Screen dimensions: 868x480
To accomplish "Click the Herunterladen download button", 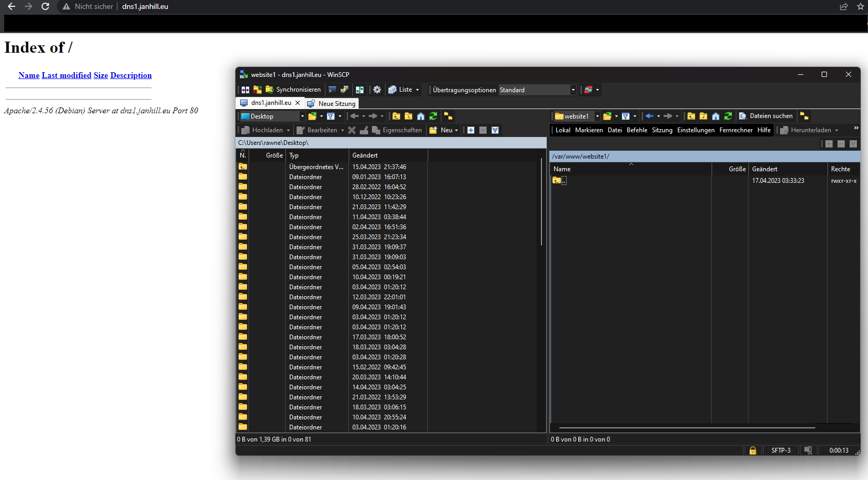I will pos(806,130).
